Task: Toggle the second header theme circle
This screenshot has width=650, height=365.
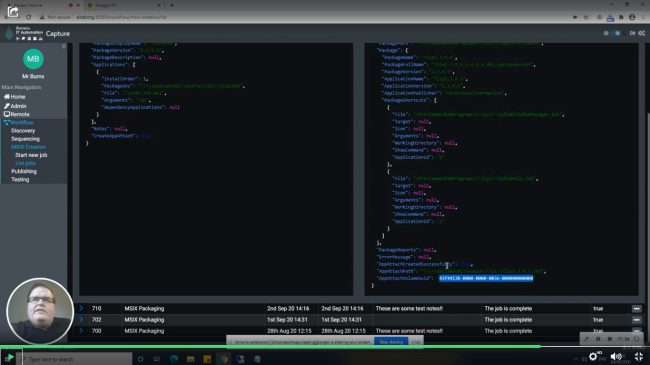Action: click(617, 33)
